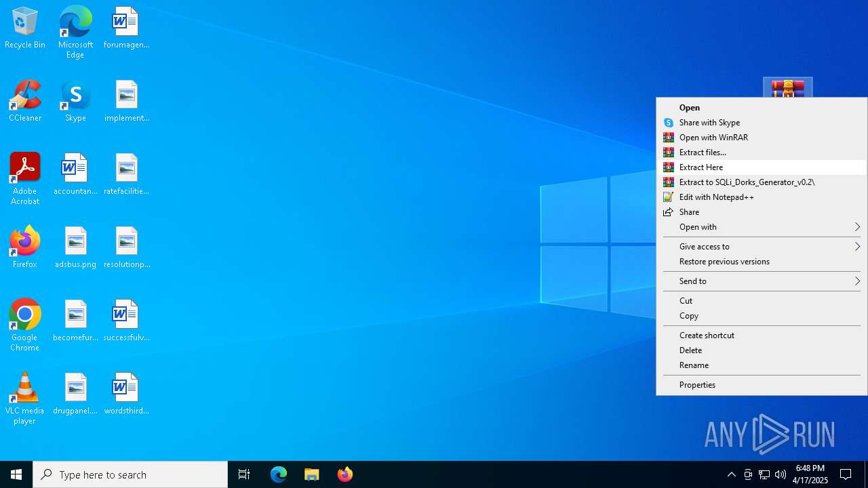Select the forumagen Word document icon
The image size is (868, 488).
126,28
